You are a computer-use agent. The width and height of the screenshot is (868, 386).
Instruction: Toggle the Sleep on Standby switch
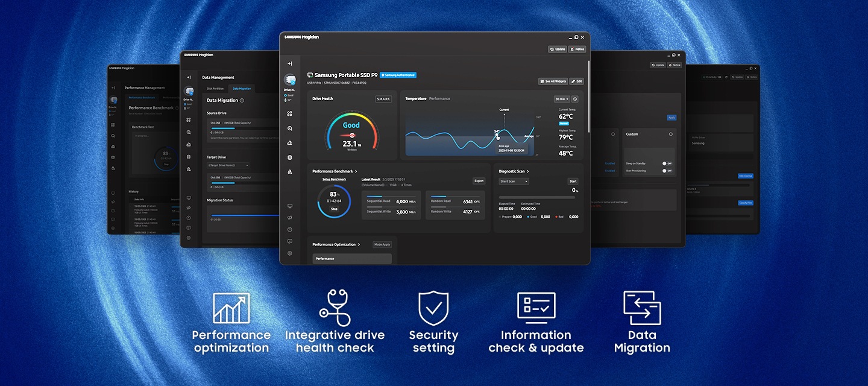pyautogui.click(x=667, y=163)
